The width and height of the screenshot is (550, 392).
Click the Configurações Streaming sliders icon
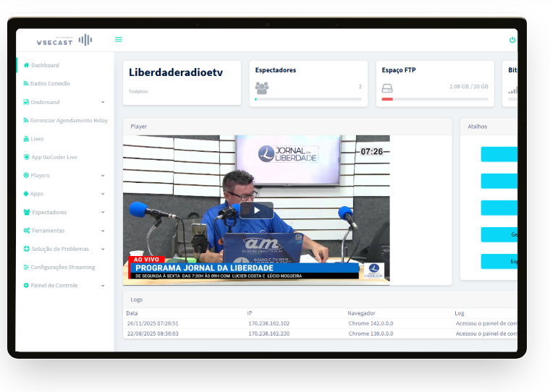pyautogui.click(x=26, y=267)
